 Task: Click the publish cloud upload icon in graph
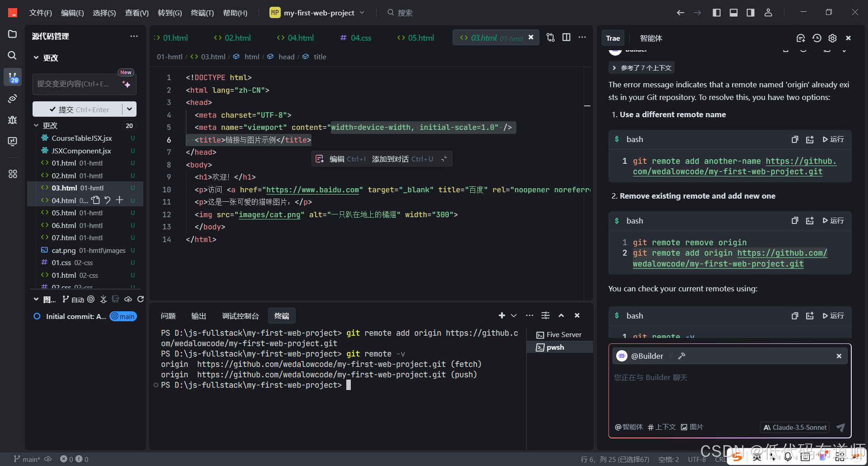pos(128,299)
